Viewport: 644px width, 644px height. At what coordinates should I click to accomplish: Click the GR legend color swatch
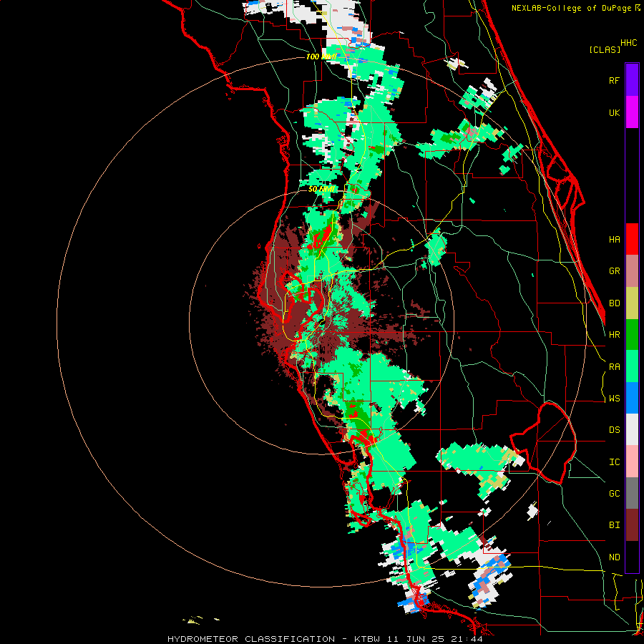point(632,270)
